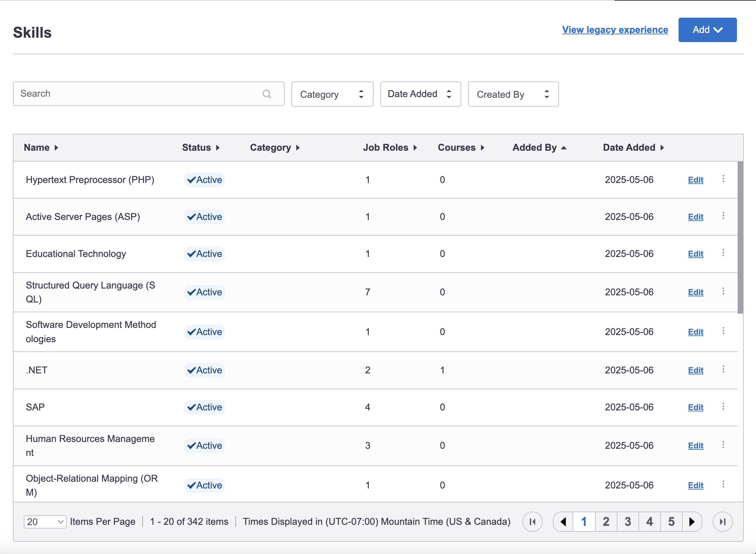Edit the .NET skill

[696, 370]
